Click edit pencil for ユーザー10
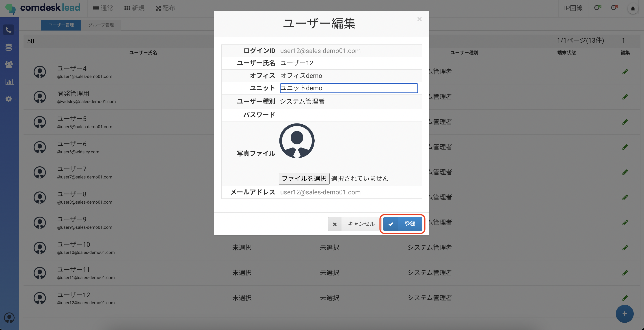Viewport: 644px width, 330px height. (x=625, y=248)
